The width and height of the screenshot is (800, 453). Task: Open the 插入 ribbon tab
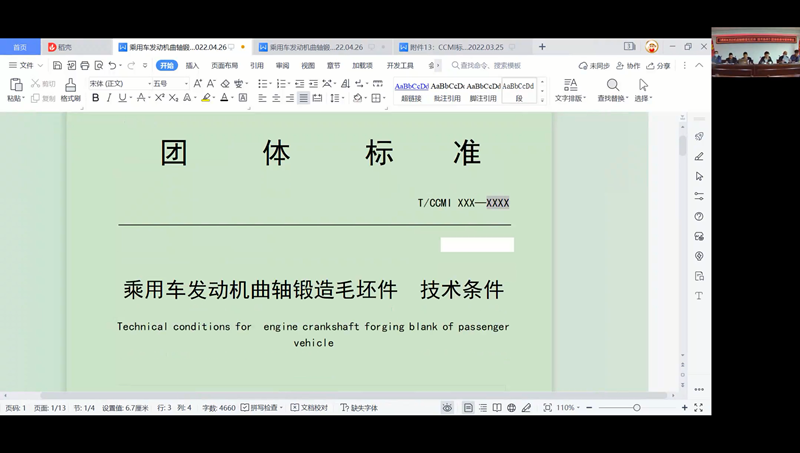pos(192,65)
